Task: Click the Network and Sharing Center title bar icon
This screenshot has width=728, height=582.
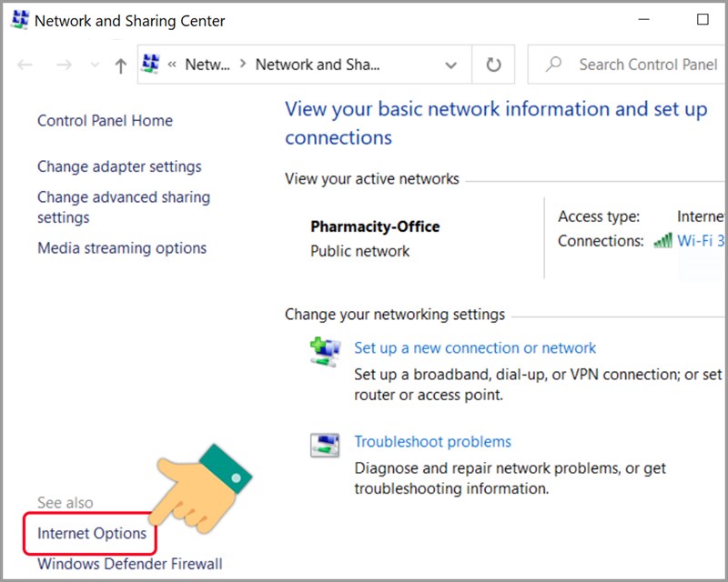Action: click(x=19, y=19)
